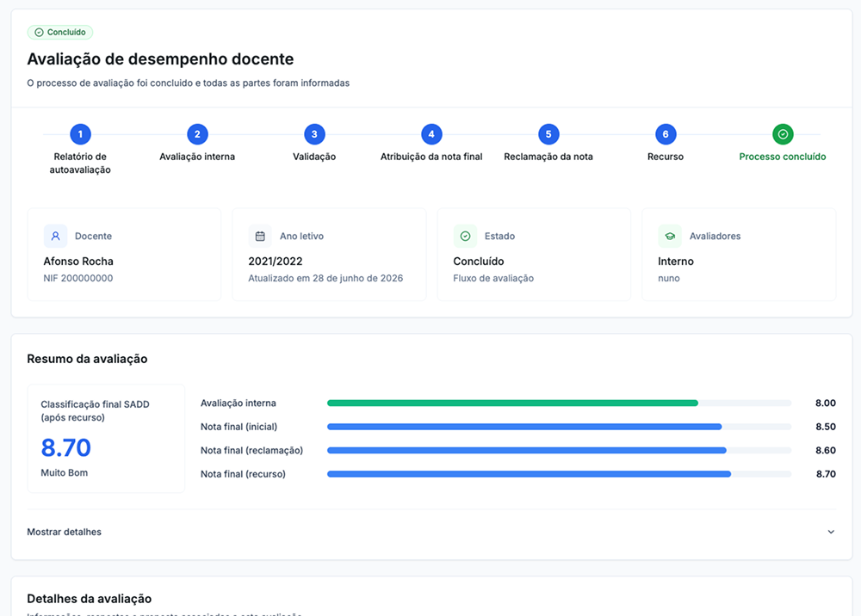This screenshot has width=861, height=616.
Task: Expand Mostrar detalhes chevron
Action: (x=831, y=532)
